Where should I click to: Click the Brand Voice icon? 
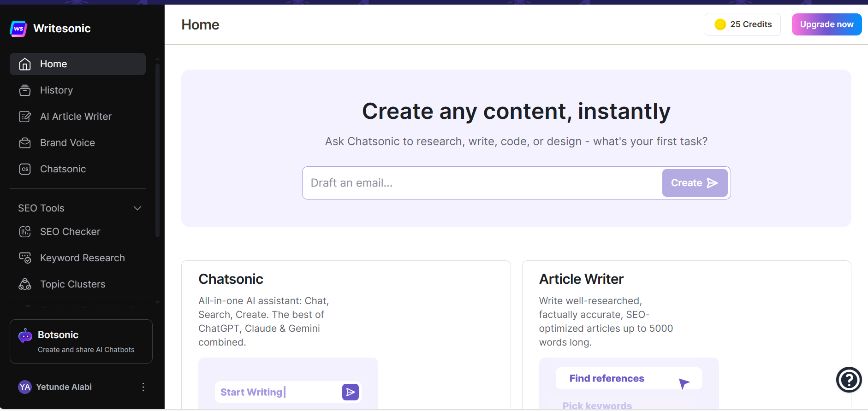coord(25,143)
